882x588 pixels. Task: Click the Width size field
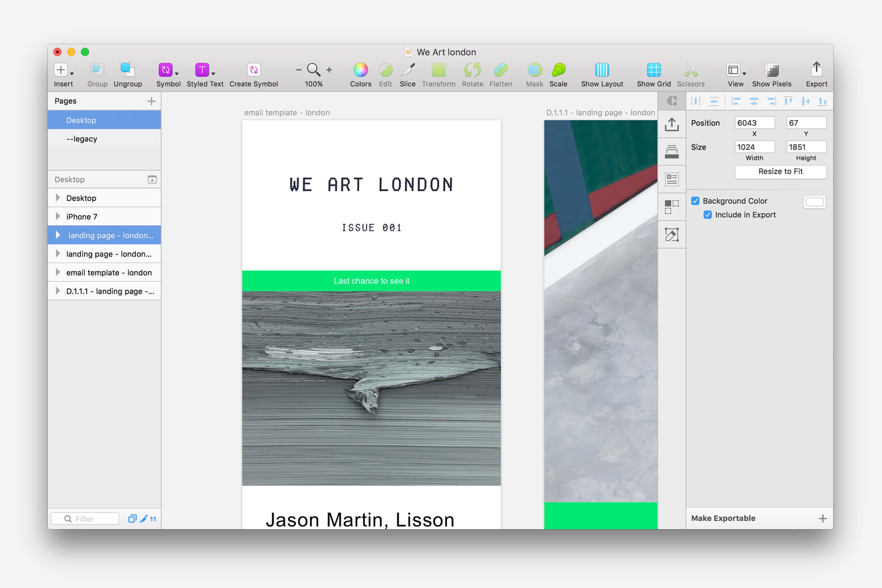754,147
